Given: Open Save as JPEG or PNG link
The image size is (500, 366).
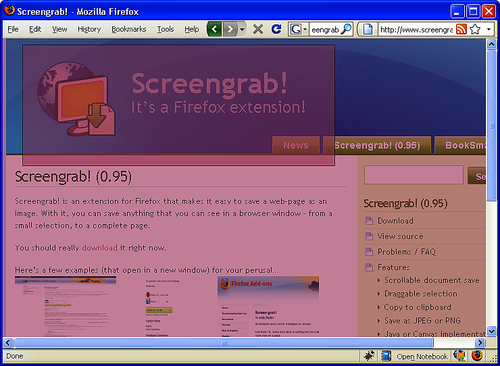Looking at the screenshot, I should click(422, 321).
